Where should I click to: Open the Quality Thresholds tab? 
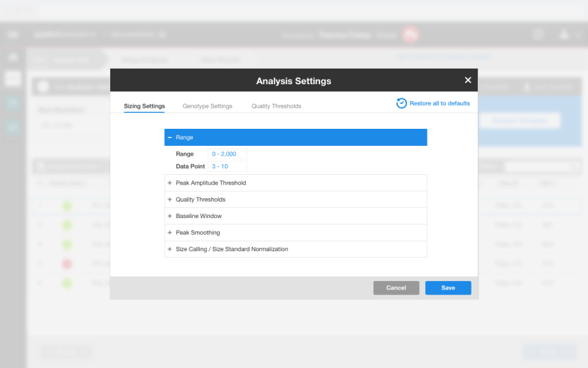tap(276, 106)
